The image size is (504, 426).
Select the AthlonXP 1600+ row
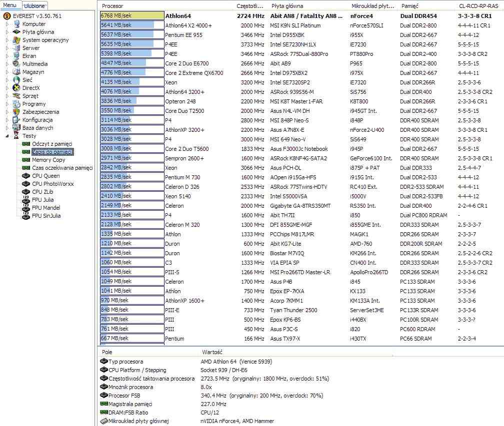pyautogui.click(x=300, y=301)
